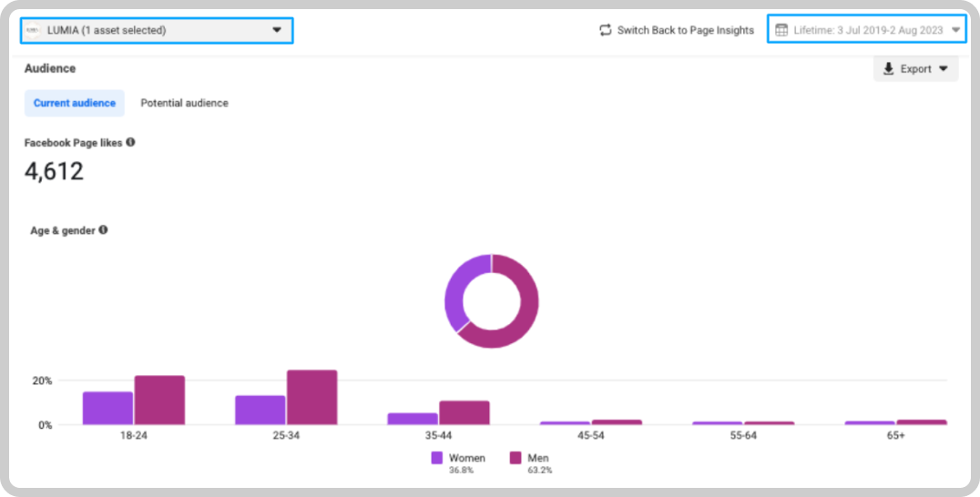Click the Women bar for 18-24 age group
The image size is (980, 497).
[108, 409]
